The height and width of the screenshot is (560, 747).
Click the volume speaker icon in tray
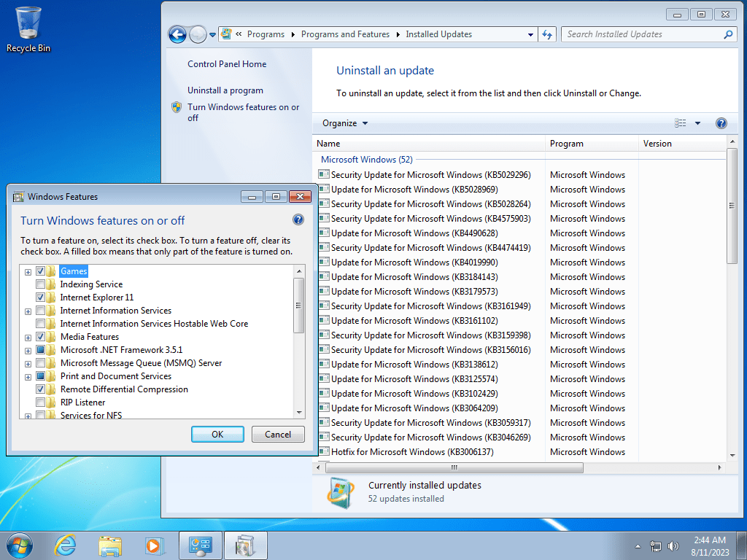coord(673,546)
